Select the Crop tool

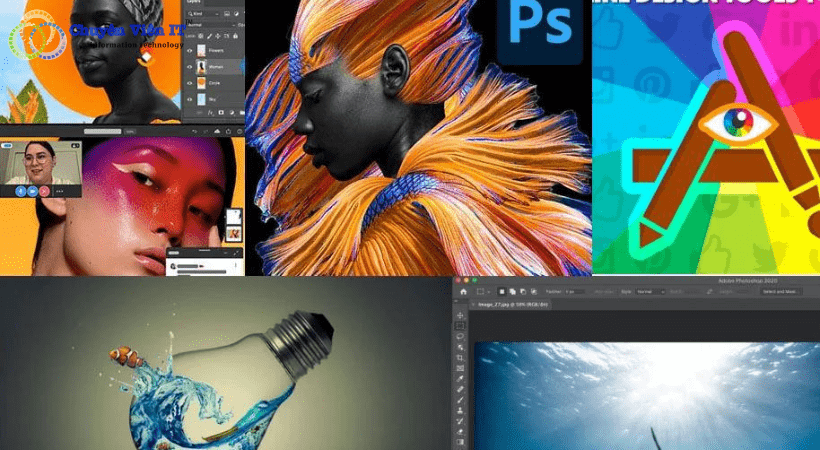460,358
